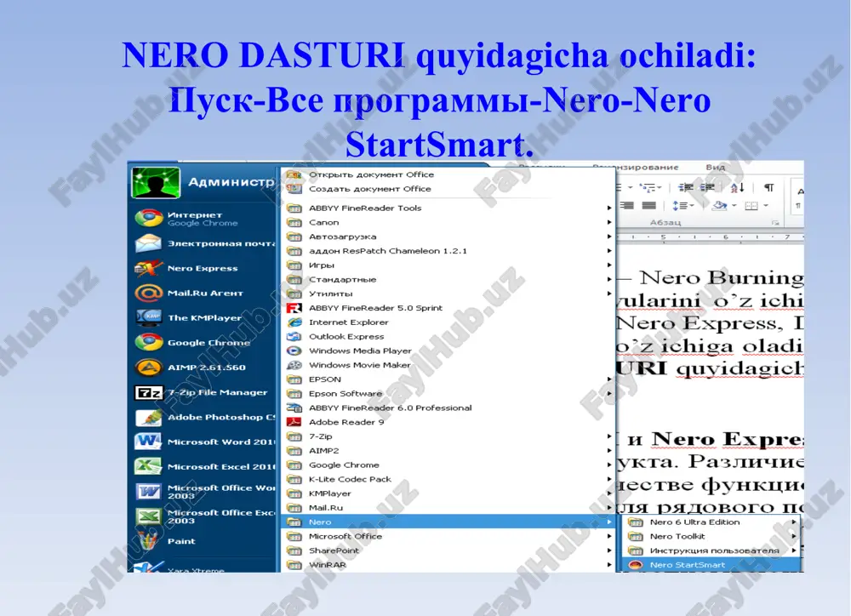851x616 pixels.
Task: Launch Internet Explorer from programs list
Action: click(x=446, y=322)
